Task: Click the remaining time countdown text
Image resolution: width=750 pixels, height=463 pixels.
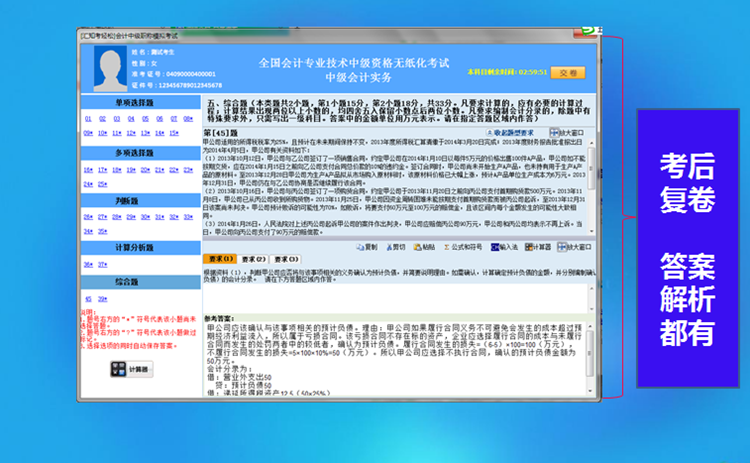Action: pos(507,72)
